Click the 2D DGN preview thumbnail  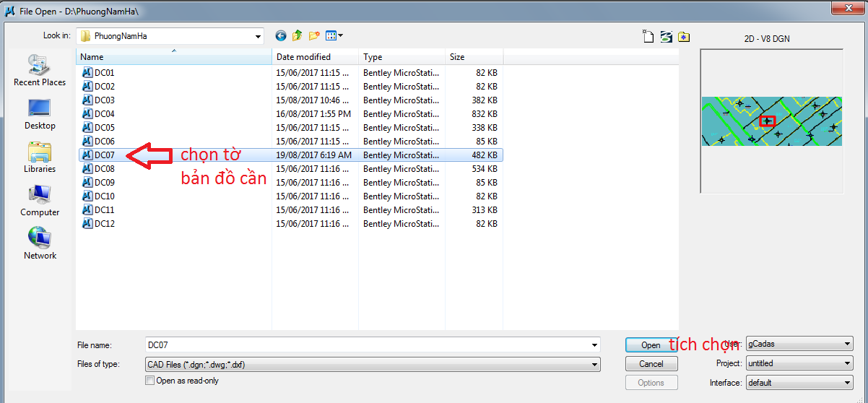click(x=771, y=121)
